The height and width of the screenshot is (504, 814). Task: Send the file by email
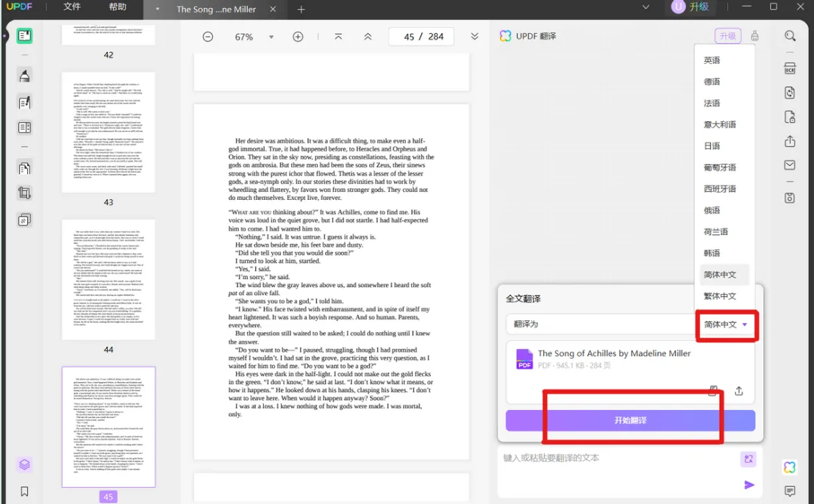[790, 165]
